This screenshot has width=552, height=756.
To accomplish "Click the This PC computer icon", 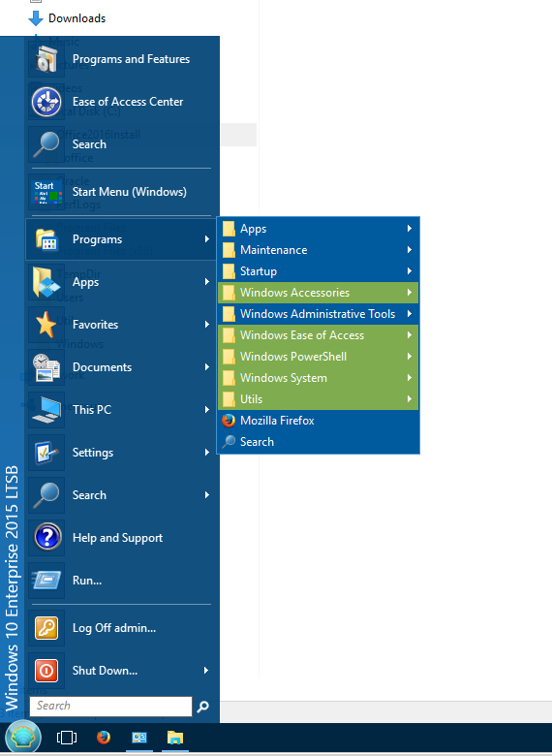I will point(46,410).
